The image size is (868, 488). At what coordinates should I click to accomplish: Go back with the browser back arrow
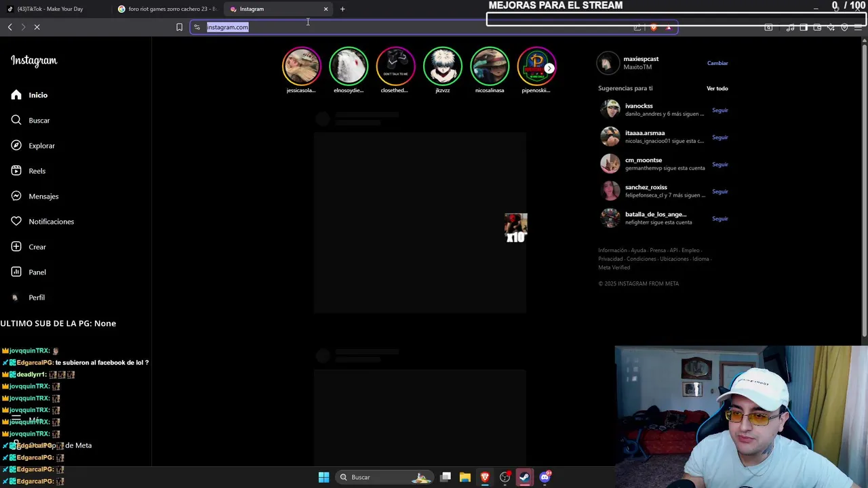(x=10, y=27)
